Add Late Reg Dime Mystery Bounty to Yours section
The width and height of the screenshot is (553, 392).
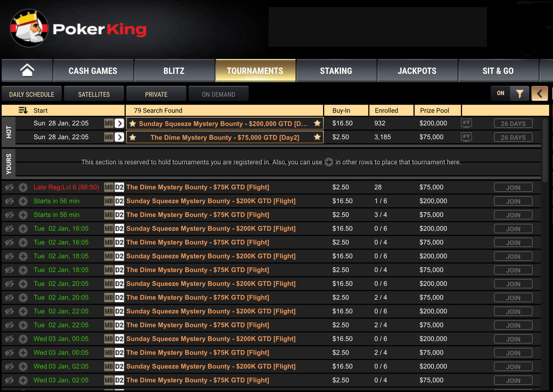[x=23, y=187]
